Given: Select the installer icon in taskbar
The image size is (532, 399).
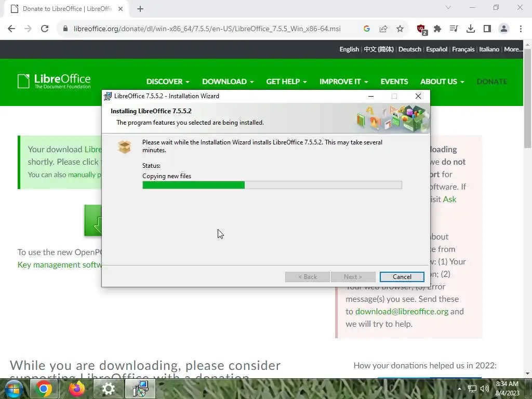Looking at the screenshot, I should point(141,389).
